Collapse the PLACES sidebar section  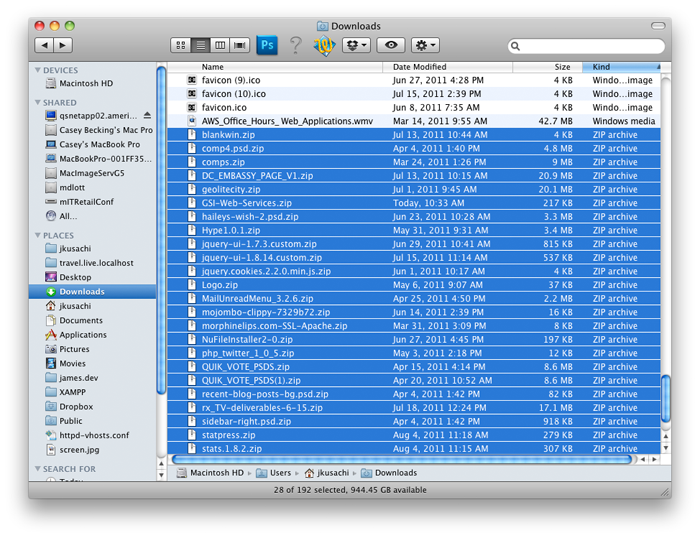coord(38,235)
